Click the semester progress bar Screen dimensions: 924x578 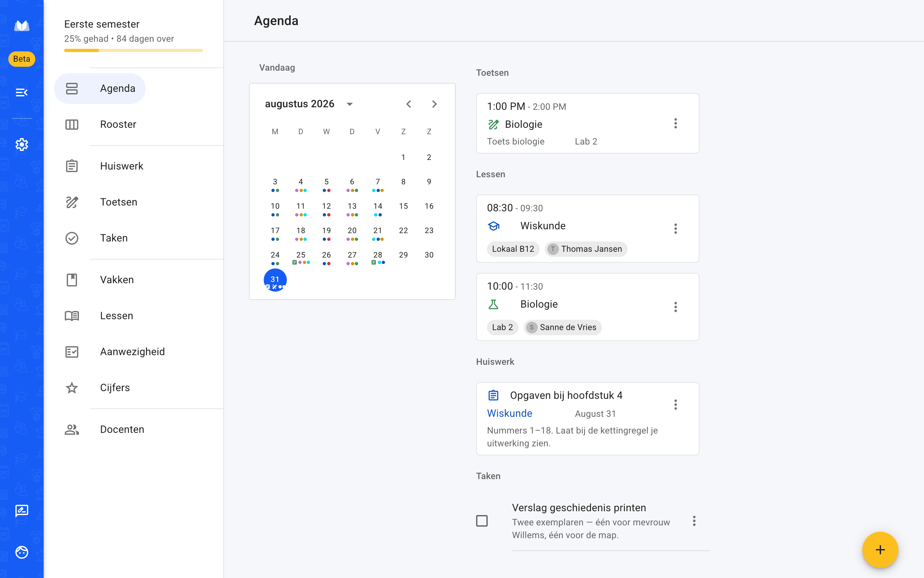[133, 50]
